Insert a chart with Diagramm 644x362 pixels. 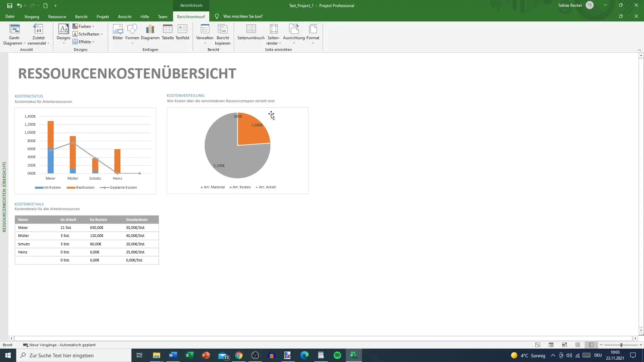point(150,32)
